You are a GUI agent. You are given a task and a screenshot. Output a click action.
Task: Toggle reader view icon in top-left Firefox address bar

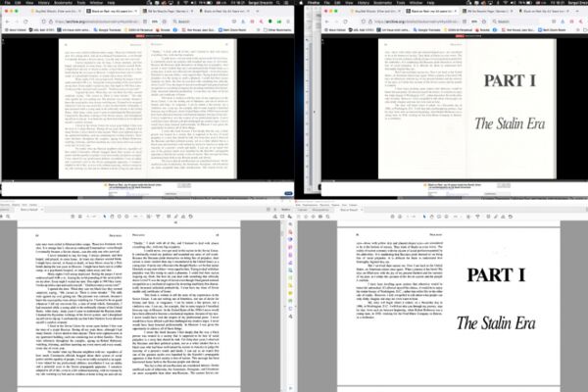click(x=145, y=22)
